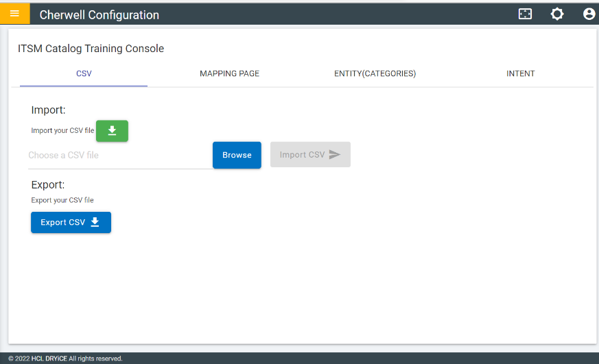Open the MAPPING PAGE tab
Image resolution: width=599 pixels, height=364 pixels.
(229, 73)
